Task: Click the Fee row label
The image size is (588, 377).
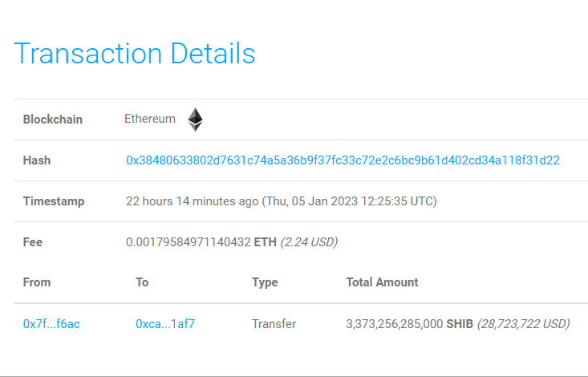Action: coord(33,241)
